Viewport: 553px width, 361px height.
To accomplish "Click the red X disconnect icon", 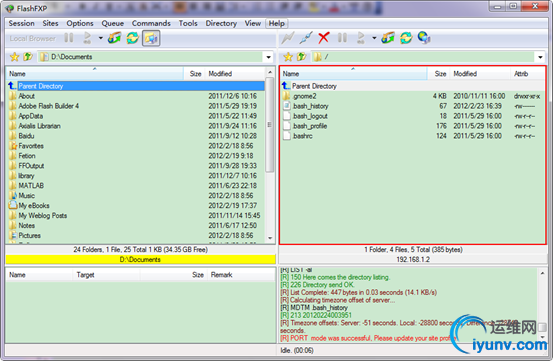I will pyautogui.click(x=323, y=38).
